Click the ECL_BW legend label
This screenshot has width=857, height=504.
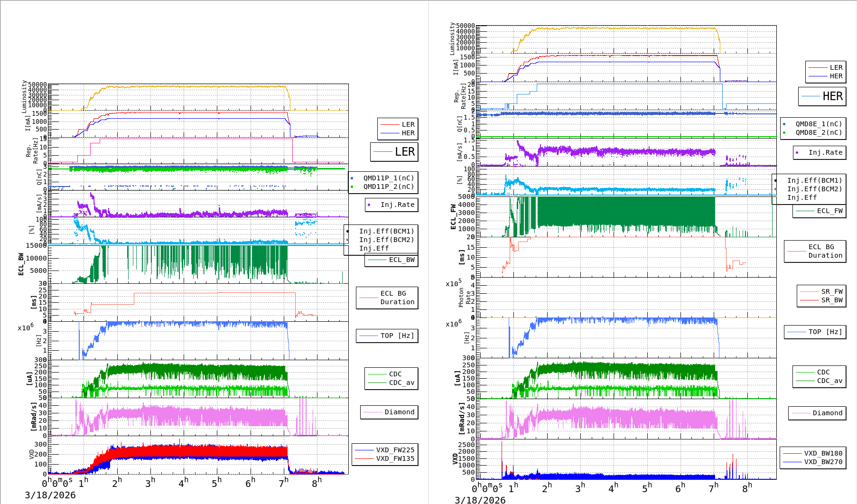pyautogui.click(x=401, y=260)
